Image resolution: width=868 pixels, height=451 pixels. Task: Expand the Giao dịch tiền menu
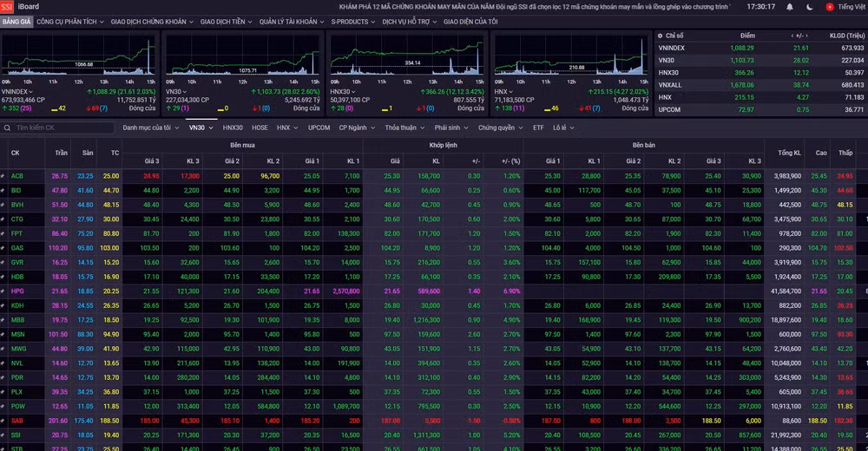click(226, 22)
